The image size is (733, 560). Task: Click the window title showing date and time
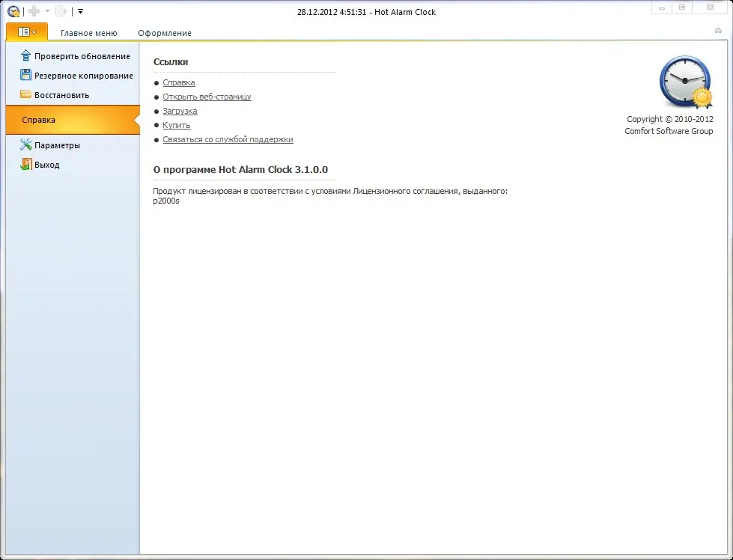tap(367, 12)
